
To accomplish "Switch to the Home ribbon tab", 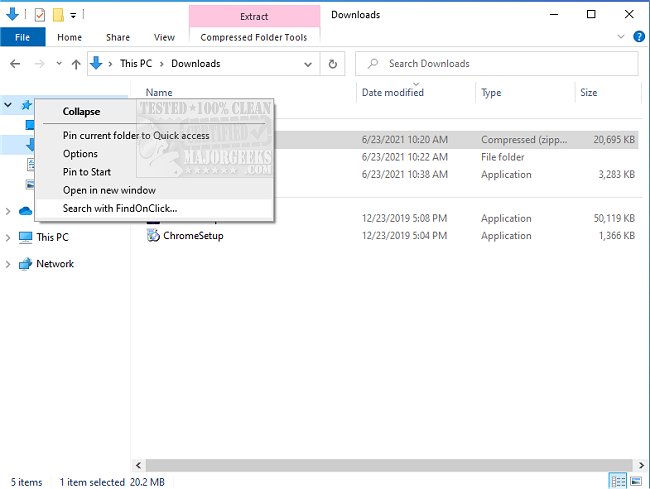I will point(69,37).
